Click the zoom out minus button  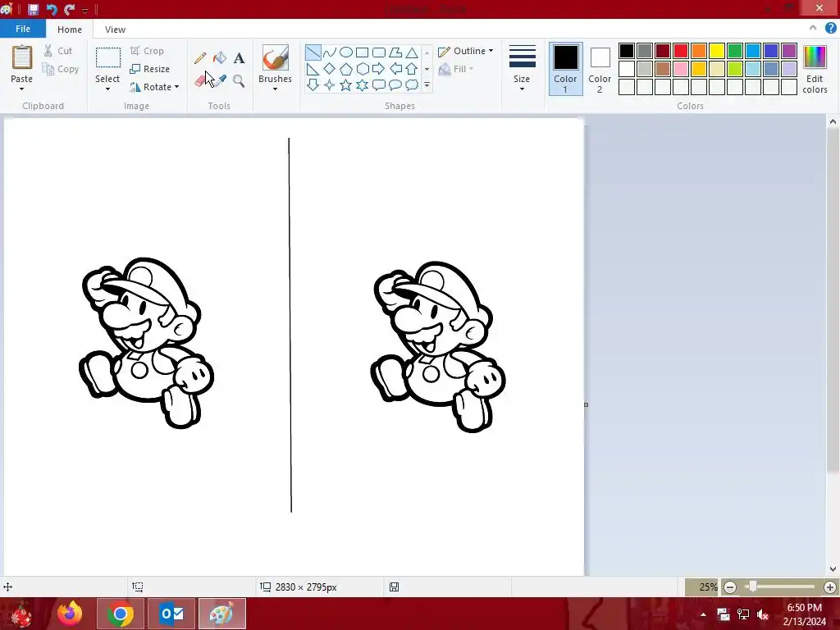click(729, 587)
